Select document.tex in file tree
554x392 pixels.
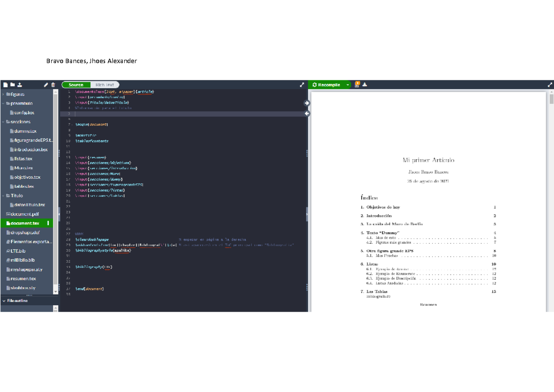tap(27, 223)
